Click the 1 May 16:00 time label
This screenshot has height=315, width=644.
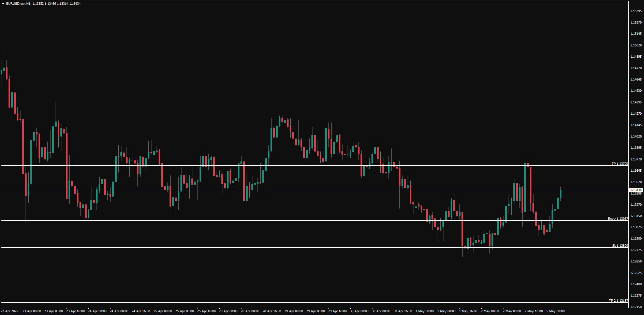468,311
